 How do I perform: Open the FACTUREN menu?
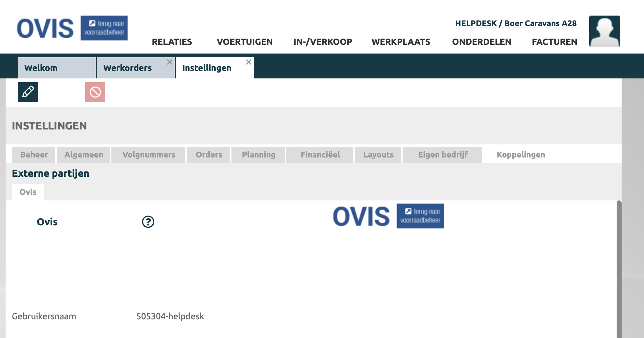pyautogui.click(x=554, y=42)
